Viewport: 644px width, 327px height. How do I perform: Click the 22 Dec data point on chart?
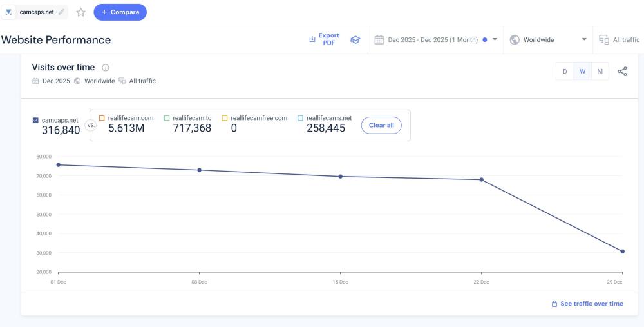coord(481,179)
